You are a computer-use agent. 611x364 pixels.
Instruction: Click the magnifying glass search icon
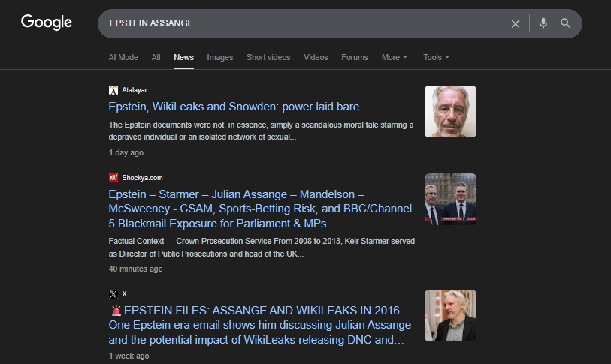coord(566,23)
